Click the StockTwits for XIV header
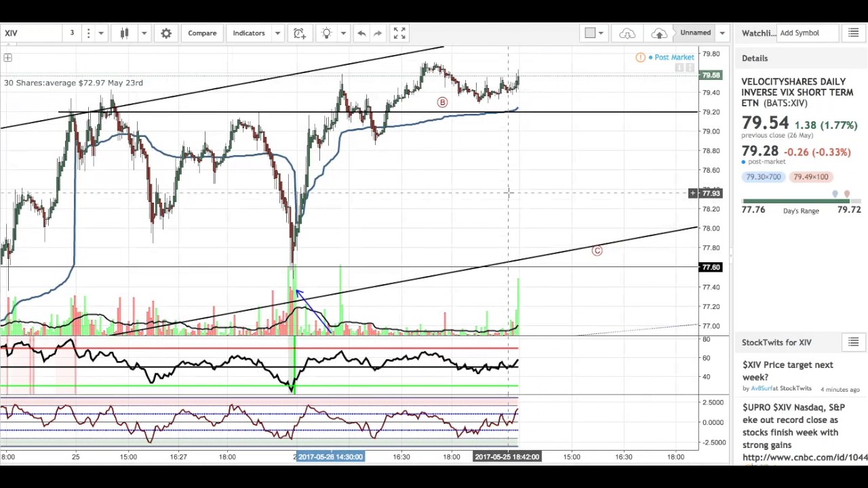The height and width of the screenshot is (488, 868). pos(776,342)
